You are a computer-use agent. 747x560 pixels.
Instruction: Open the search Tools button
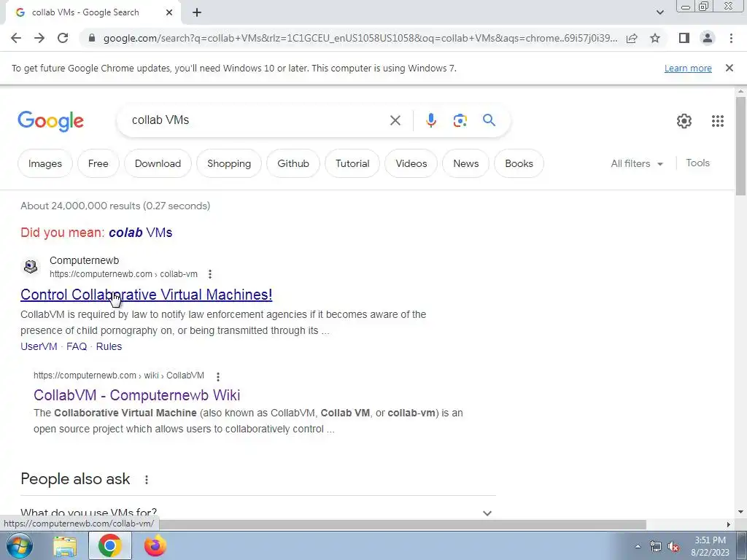(697, 163)
